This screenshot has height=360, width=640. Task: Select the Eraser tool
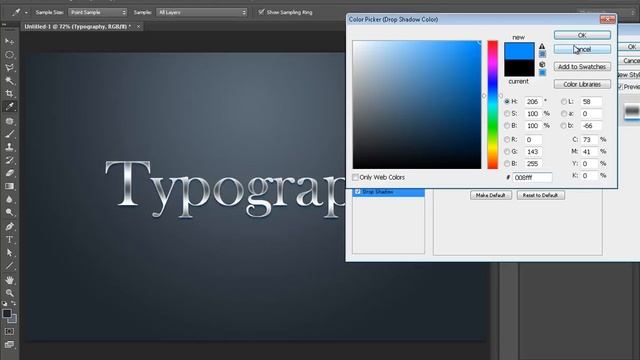coord(9,173)
